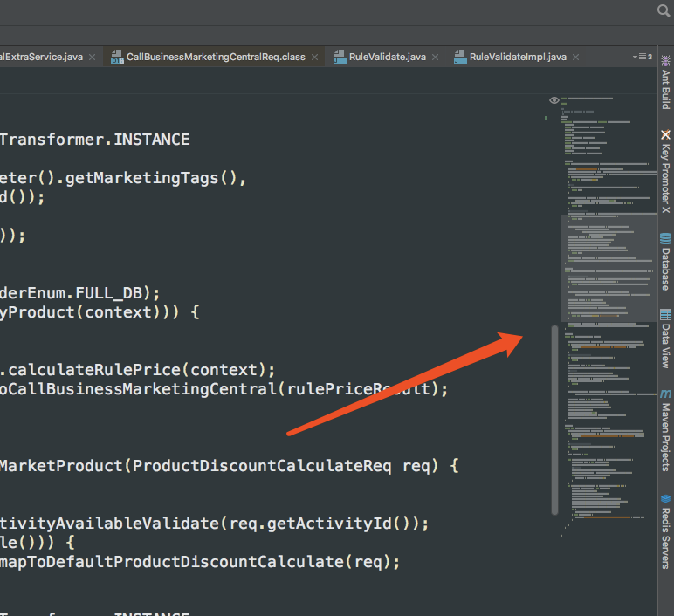Click the class file icon on the CallBusinessMarketingCentralReq tab

coord(117,57)
